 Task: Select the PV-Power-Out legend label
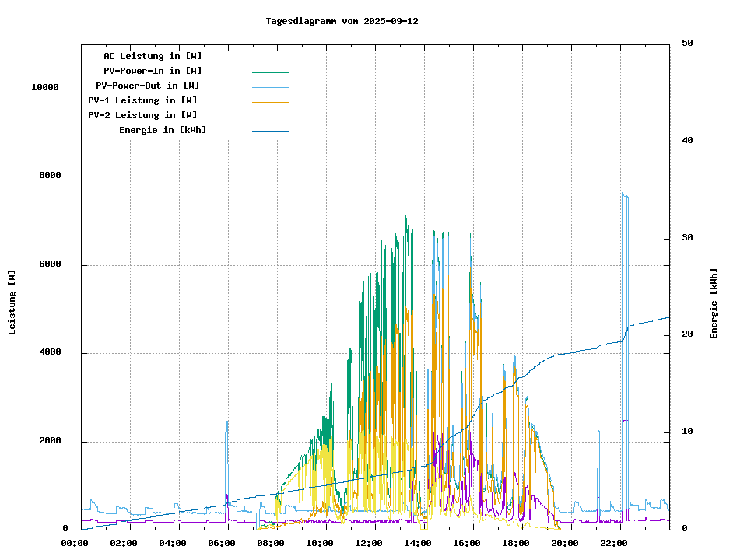point(147,86)
